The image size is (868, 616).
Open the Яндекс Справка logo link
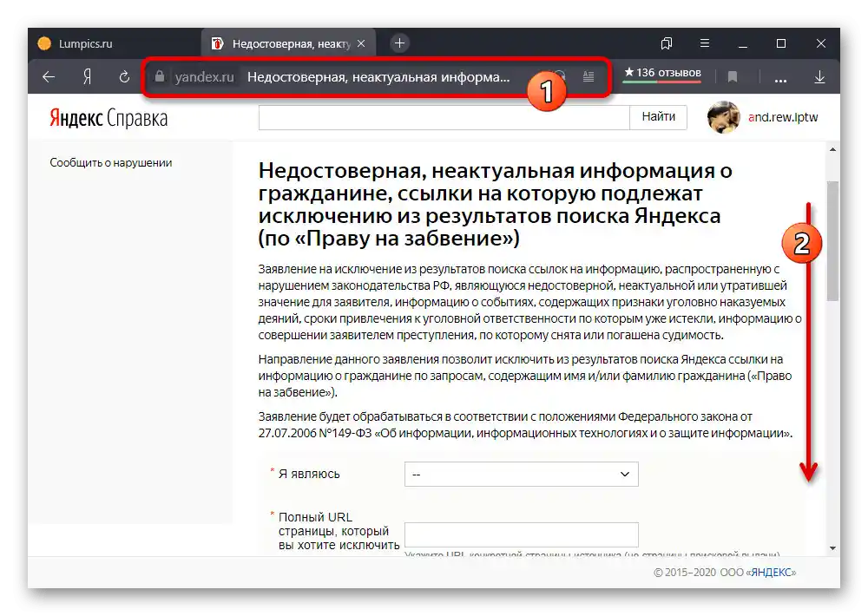(108, 118)
